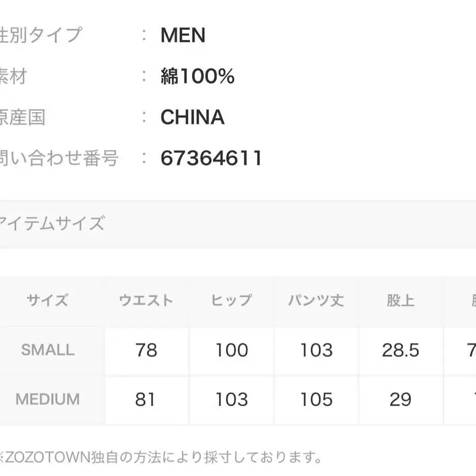The width and height of the screenshot is (476, 476).
Task: Click the inquiry number 67364611
Action: 212,158
